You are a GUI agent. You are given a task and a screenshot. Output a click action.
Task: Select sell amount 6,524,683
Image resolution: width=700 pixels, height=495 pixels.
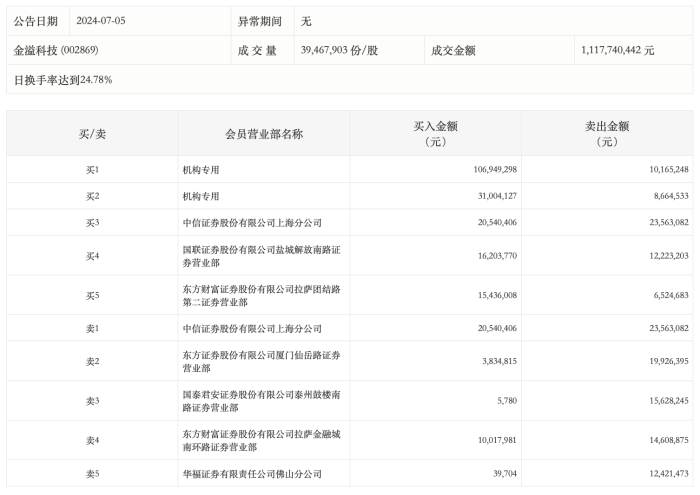[671, 295]
